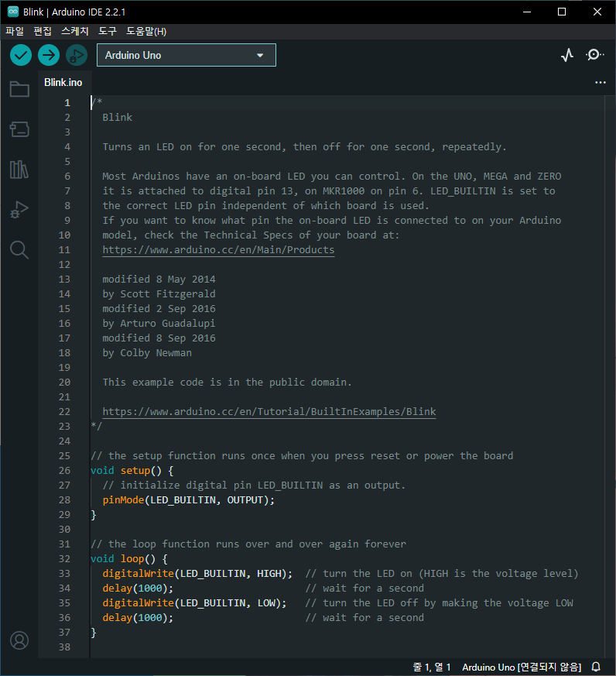Click the 'delay(1000);' on line 36
The width and height of the screenshot is (616, 676).
click(138, 618)
